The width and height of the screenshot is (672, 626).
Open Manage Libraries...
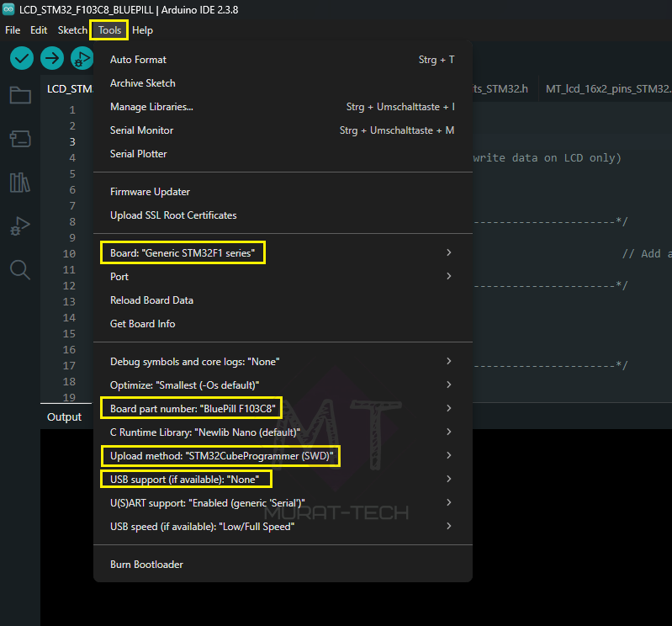[283, 107]
